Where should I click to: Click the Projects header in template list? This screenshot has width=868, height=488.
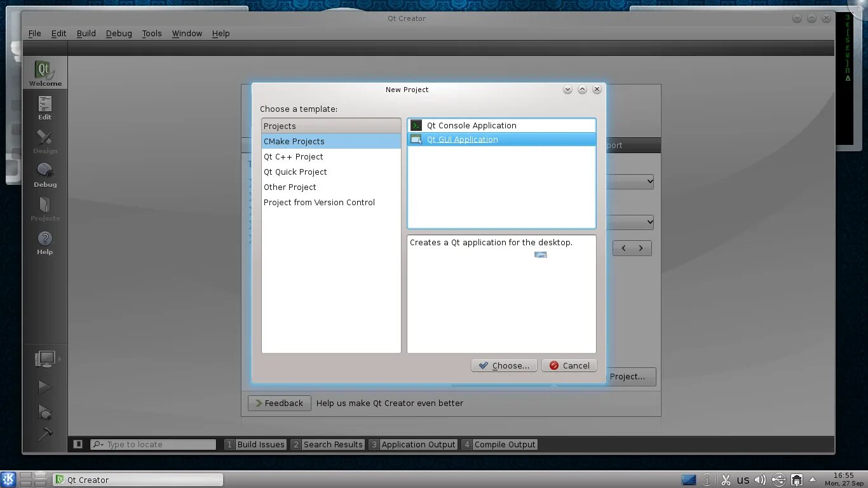331,126
